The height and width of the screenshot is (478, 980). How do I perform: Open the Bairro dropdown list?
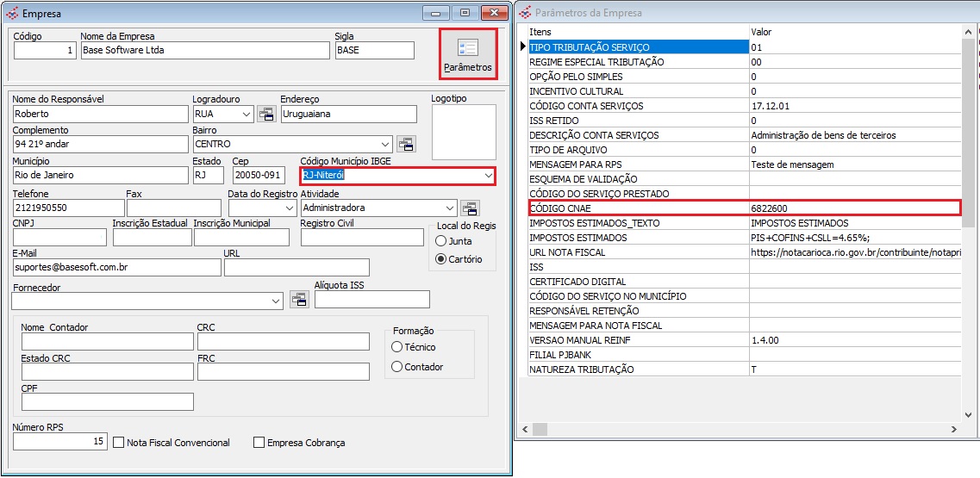point(384,144)
